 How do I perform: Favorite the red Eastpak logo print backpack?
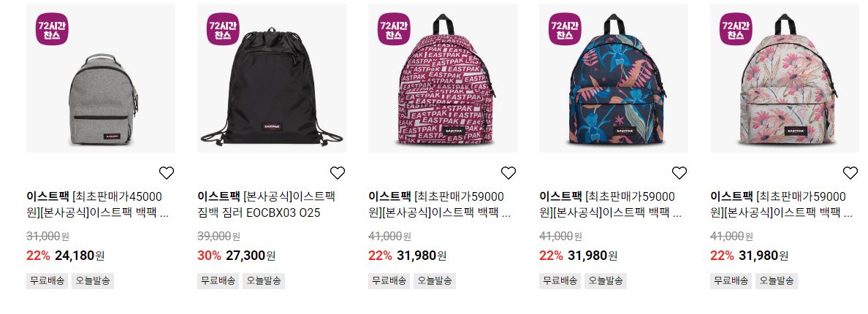(509, 173)
